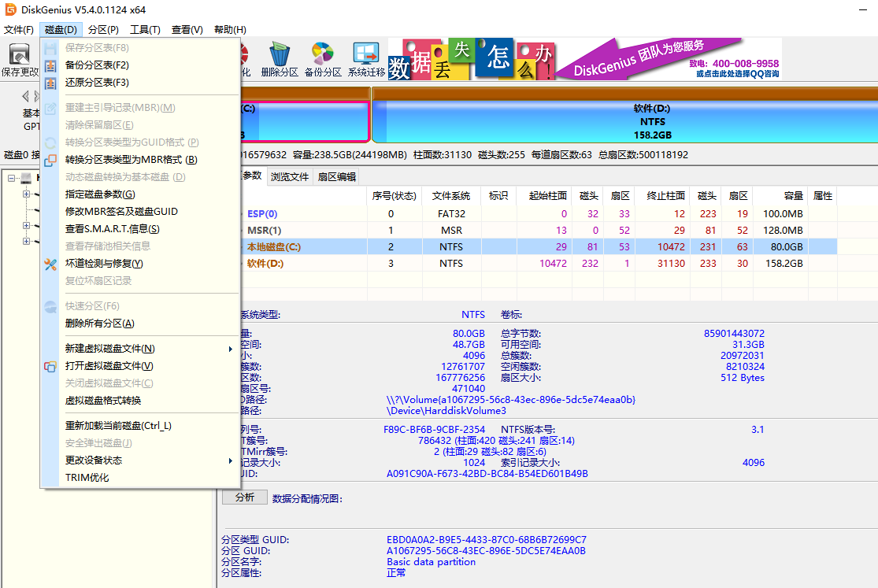This screenshot has height=588, width=878.
Task: Click the previous disk left arrow
Action: [x=25, y=95]
